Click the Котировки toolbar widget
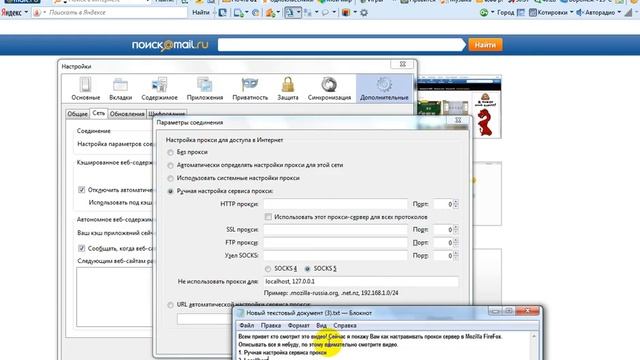The image size is (640, 360). coord(549,13)
